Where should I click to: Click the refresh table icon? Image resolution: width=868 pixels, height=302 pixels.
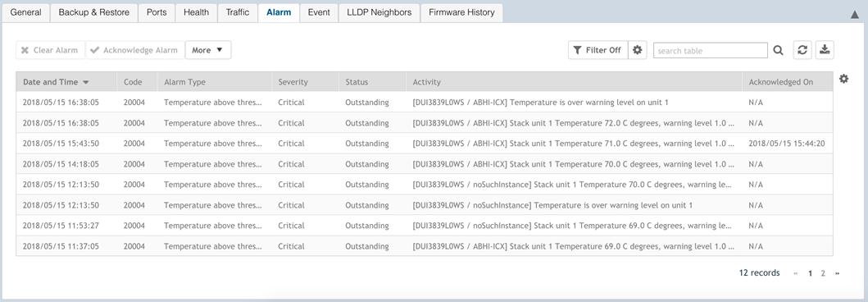pos(802,50)
